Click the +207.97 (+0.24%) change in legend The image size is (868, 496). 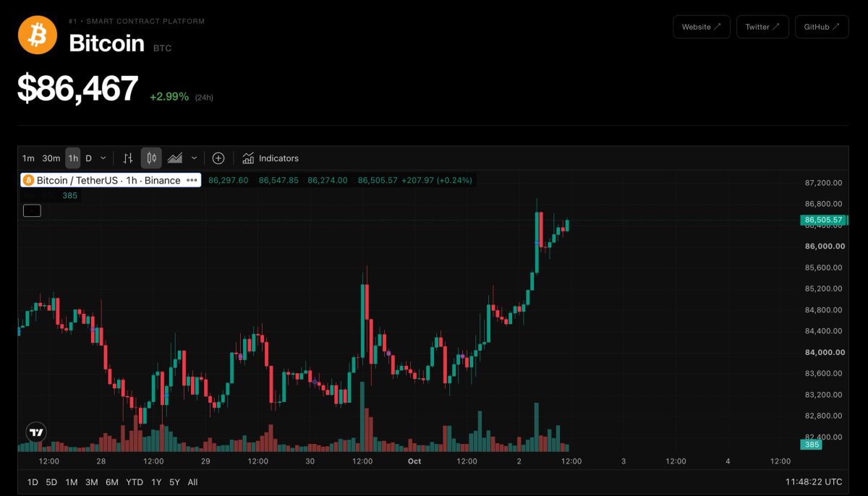point(436,180)
